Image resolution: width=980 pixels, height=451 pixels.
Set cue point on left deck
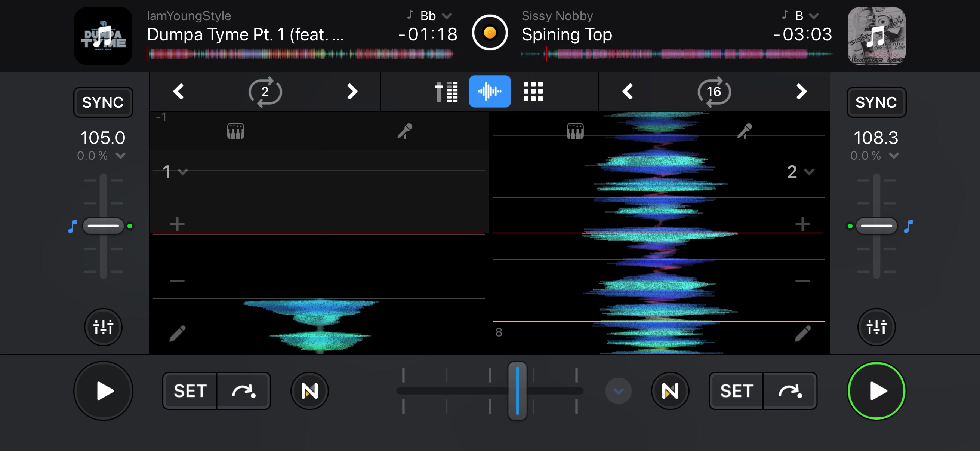pos(190,391)
